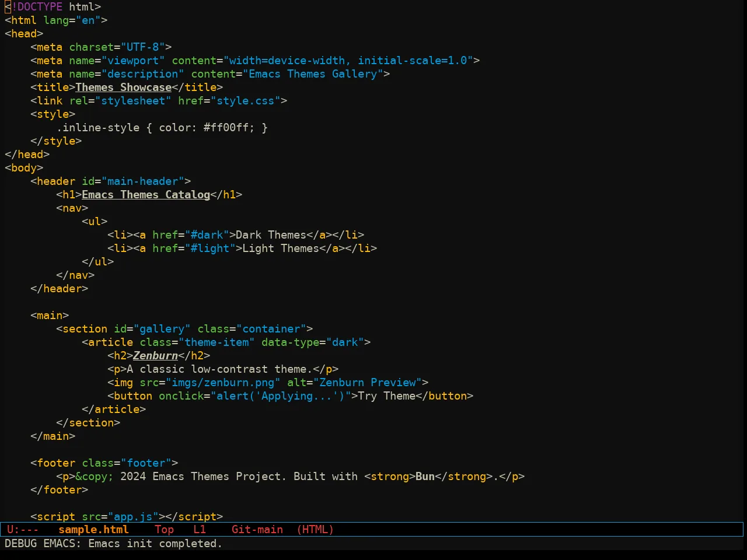Click the "style.css" href value
This screenshot has width=747, height=560.
(x=246, y=101)
